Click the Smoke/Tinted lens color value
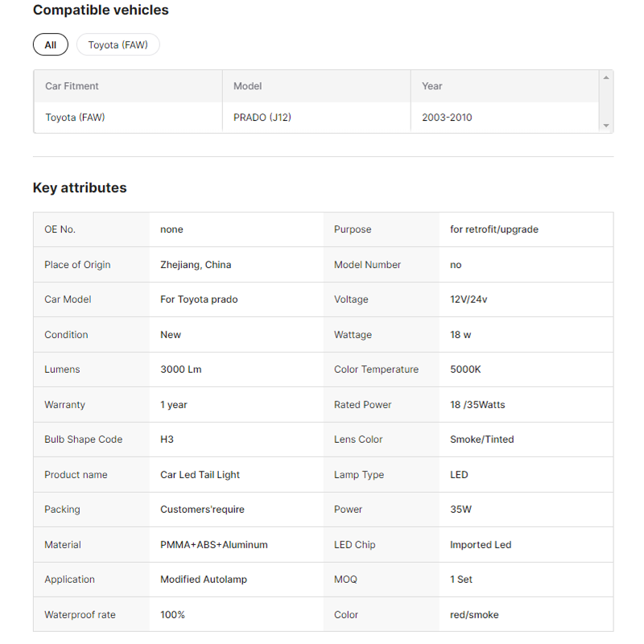The height and width of the screenshot is (644, 644). pos(481,440)
